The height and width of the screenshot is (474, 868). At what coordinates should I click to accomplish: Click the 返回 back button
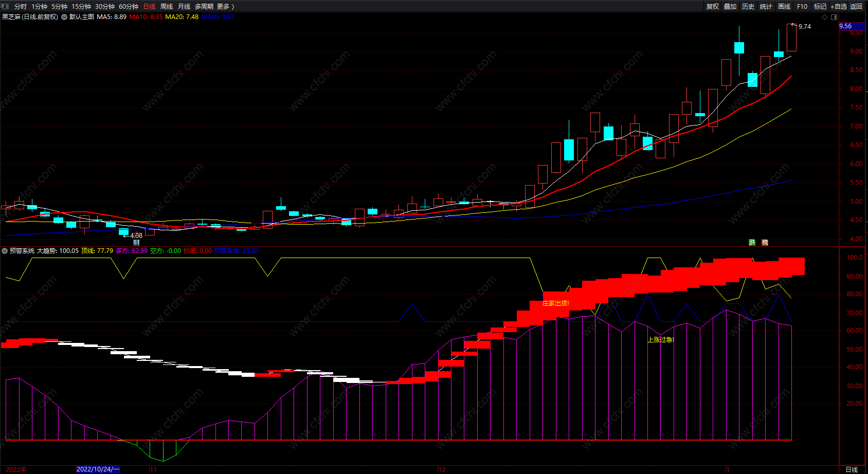[856, 7]
